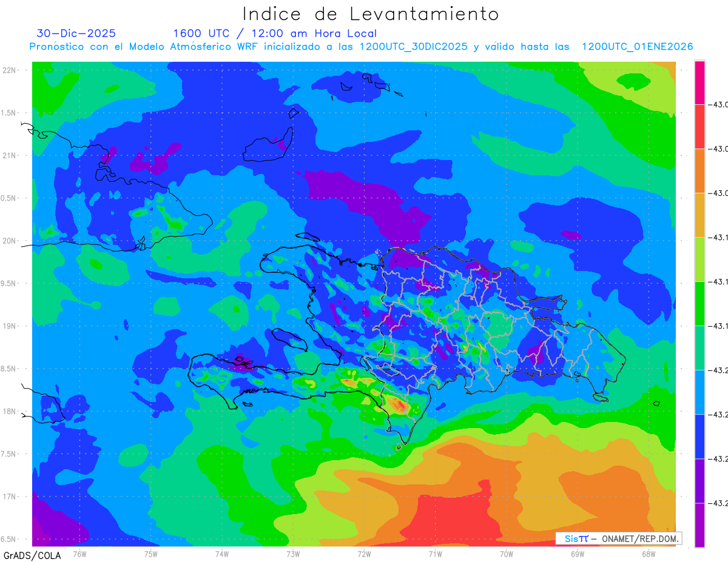Screen dimensions: 728x562
Task: Click the dark blue legend swatch
Action: click(699, 437)
